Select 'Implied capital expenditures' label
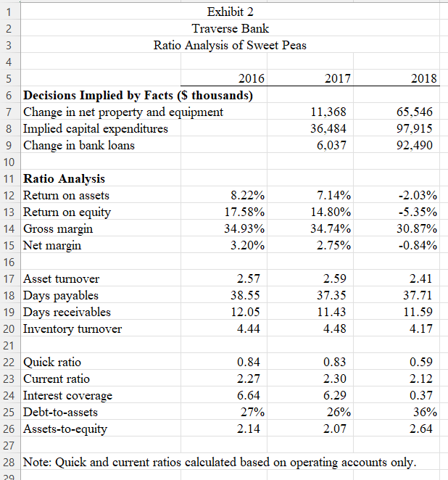 coord(96,129)
